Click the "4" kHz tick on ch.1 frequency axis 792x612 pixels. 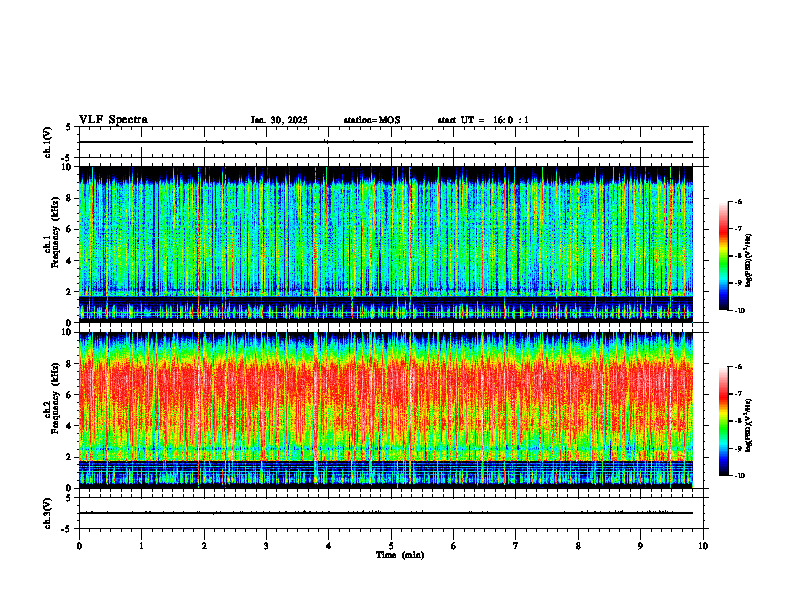click(69, 261)
